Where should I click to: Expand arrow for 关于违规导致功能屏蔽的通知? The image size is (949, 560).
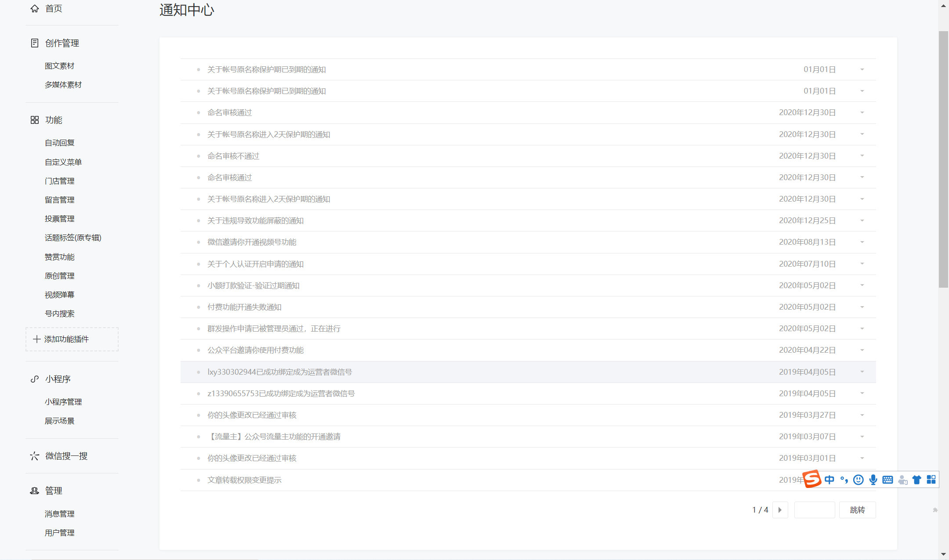coord(862,220)
